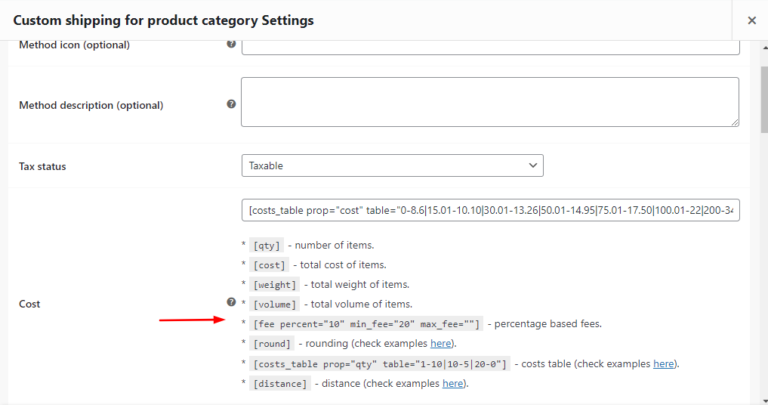This screenshot has width=768, height=405.
Task: Click 'percentage based fees' description text
Action: [548, 324]
